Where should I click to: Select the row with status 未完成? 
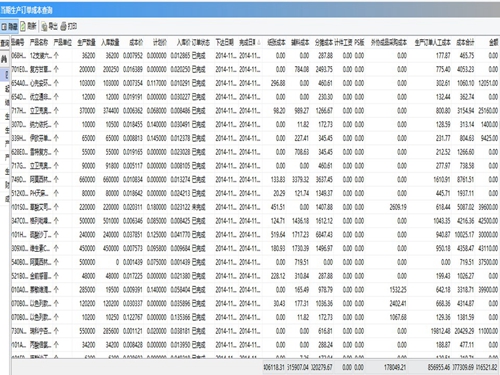point(255,207)
